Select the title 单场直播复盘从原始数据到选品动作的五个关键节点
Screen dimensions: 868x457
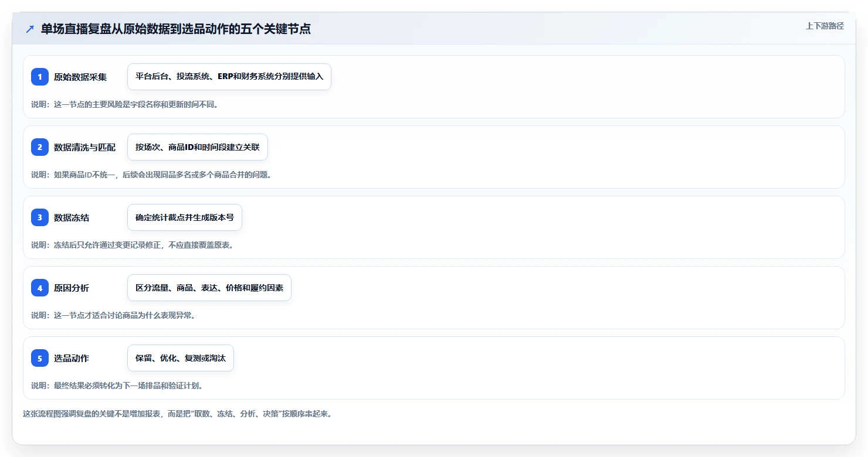tap(176, 29)
